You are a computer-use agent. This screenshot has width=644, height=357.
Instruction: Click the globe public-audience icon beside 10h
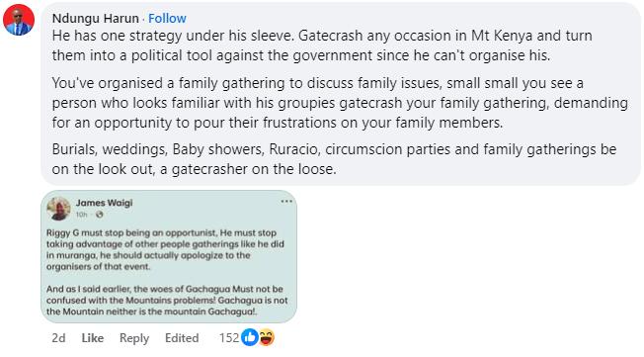click(100, 215)
